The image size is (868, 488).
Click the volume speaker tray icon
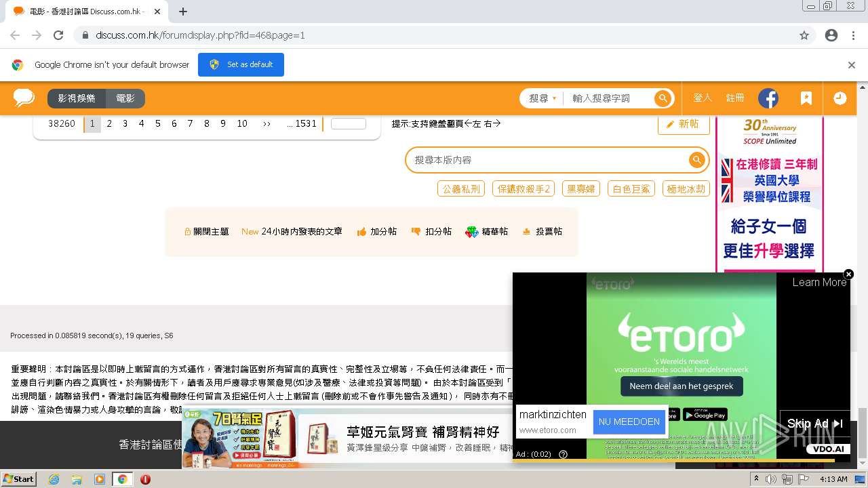pos(771,479)
